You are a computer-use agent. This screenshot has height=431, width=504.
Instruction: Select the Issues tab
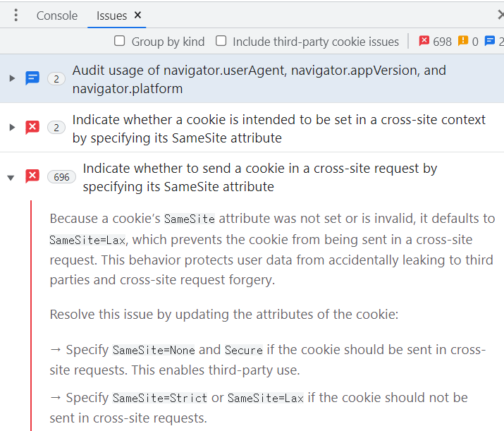coord(111,16)
